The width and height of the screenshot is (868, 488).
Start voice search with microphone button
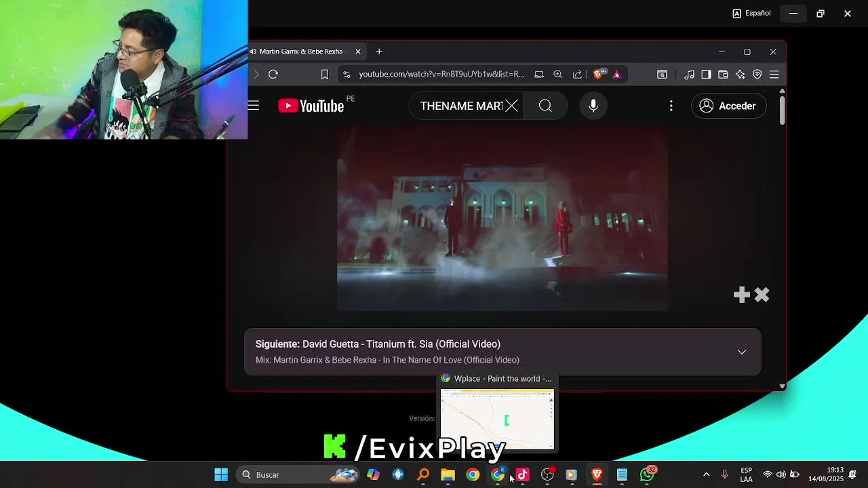pyautogui.click(x=593, y=106)
